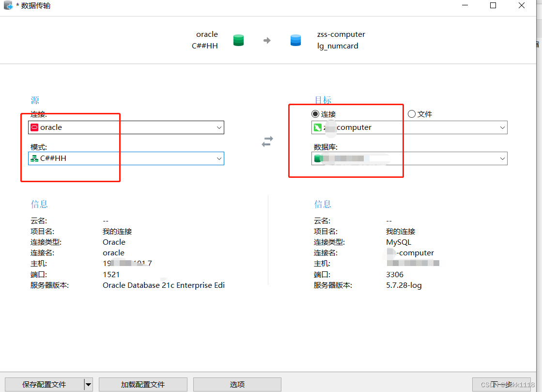542x392 pixels.
Task: Click the header text zss-computer
Action: point(341,34)
